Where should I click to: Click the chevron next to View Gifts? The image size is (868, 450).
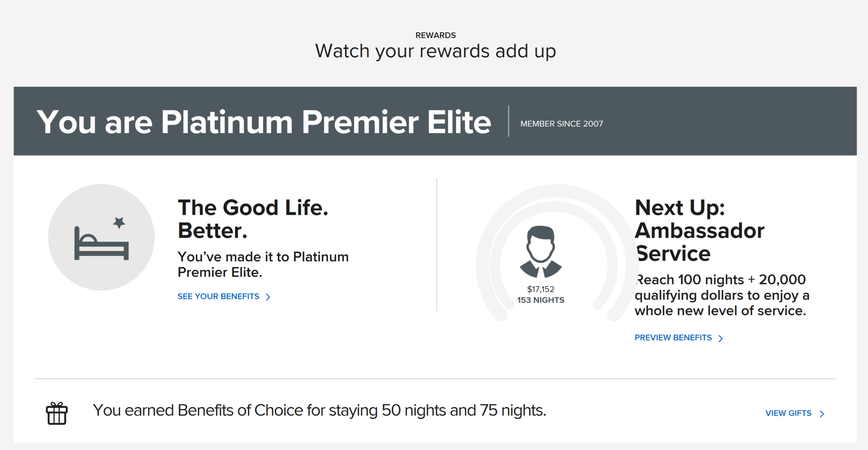[822, 414]
